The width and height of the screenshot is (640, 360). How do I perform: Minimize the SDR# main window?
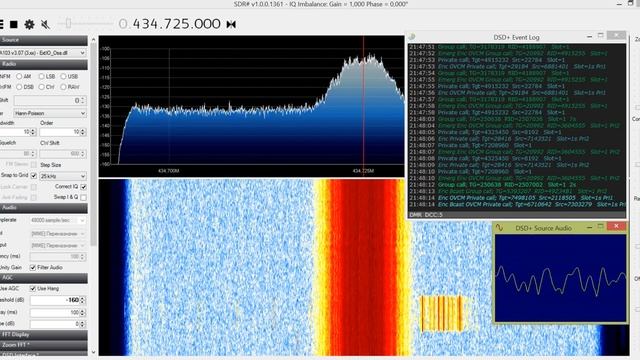tap(619, 4)
